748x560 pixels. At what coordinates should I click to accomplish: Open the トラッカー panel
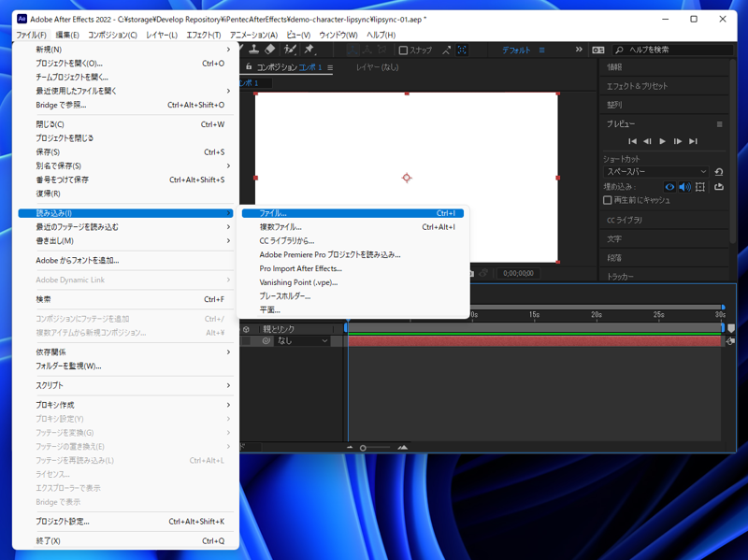coord(622,275)
